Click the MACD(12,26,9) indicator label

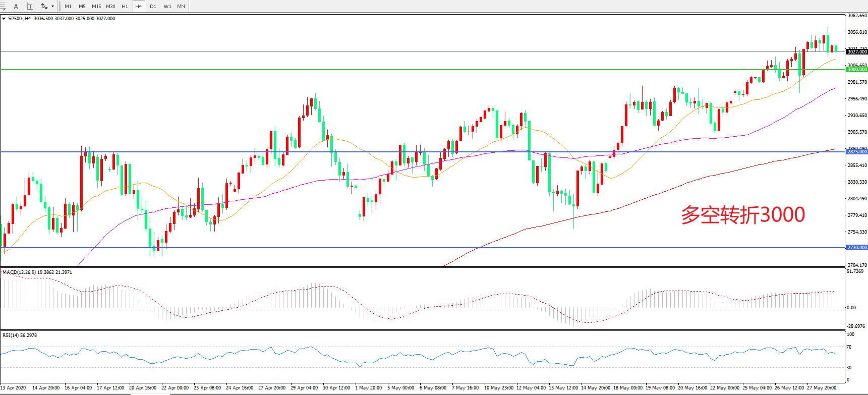[x=19, y=272]
